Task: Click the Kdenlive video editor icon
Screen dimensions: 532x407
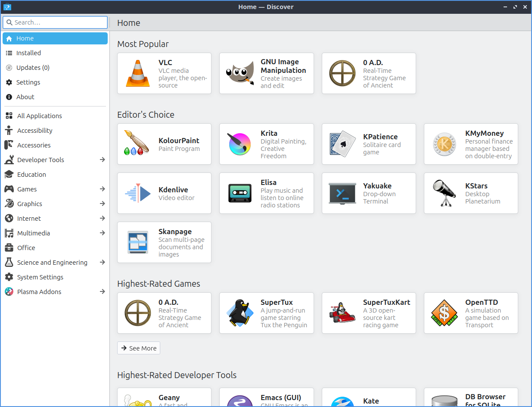Action: coord(138,194)
